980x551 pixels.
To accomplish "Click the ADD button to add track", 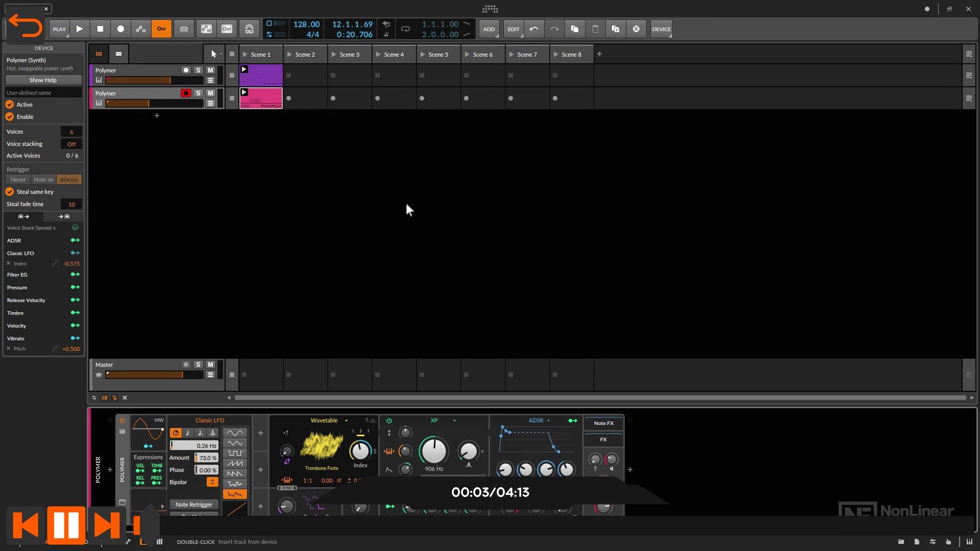I will pyautogui.click(x=489, y=28).
